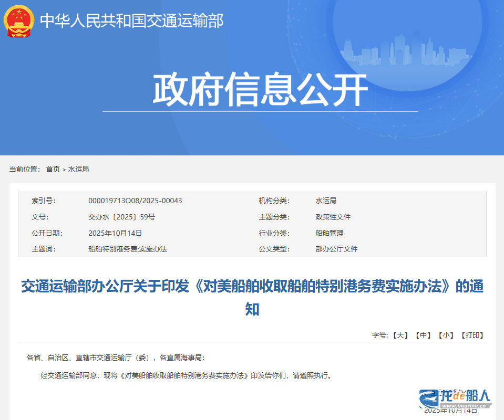Click the national emblem logo

click(x=19, y=22)
